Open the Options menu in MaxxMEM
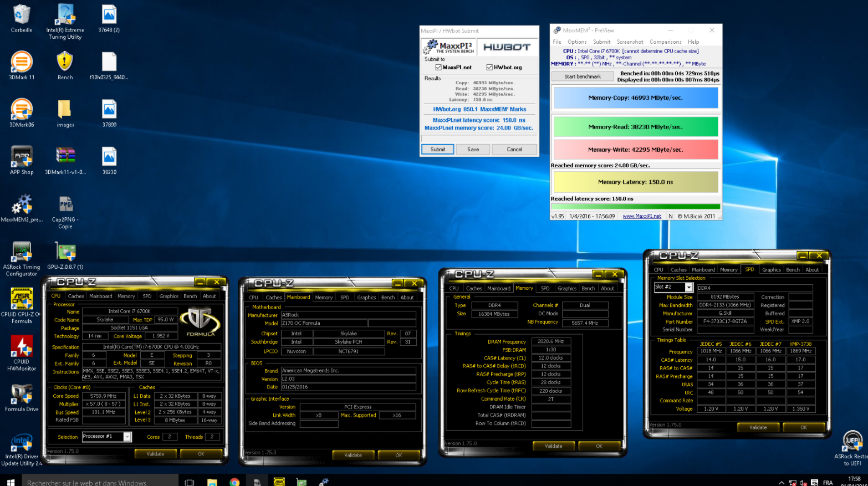 (577, 42)
